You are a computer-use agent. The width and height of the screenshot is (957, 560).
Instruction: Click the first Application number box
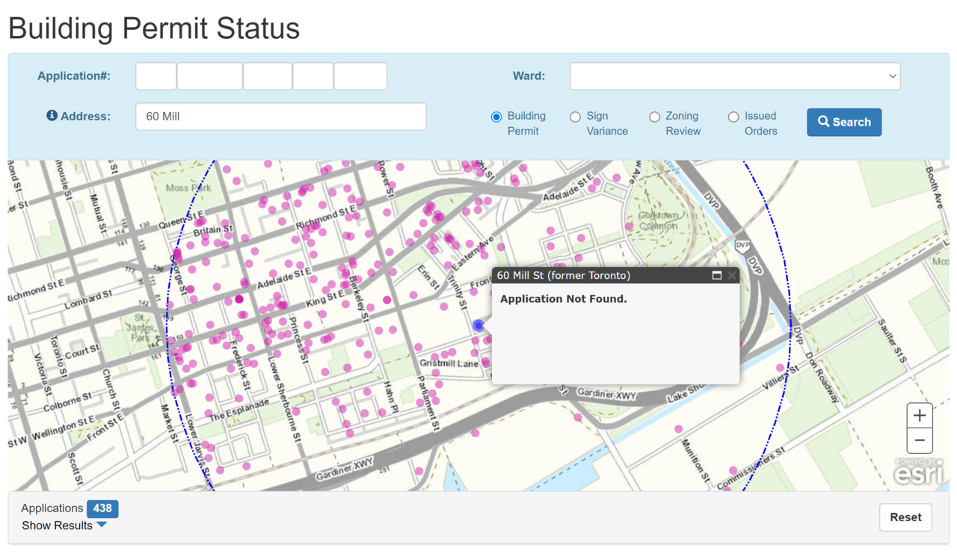[x=156, y=76]
